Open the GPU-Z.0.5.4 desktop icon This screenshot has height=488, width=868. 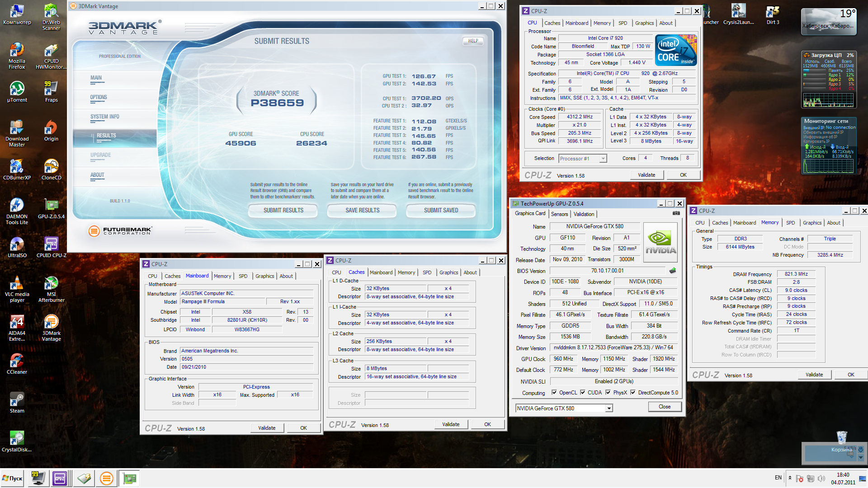click(51, 208)
